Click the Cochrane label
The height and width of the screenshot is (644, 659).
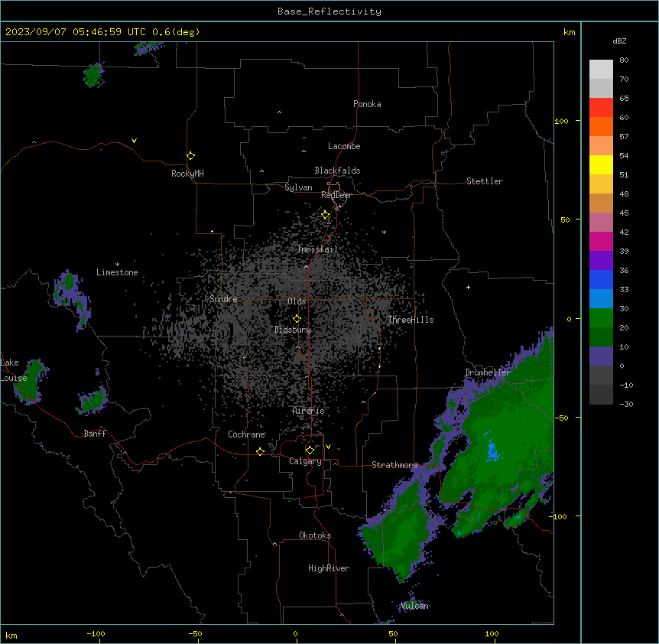click(x=247, y=434)
